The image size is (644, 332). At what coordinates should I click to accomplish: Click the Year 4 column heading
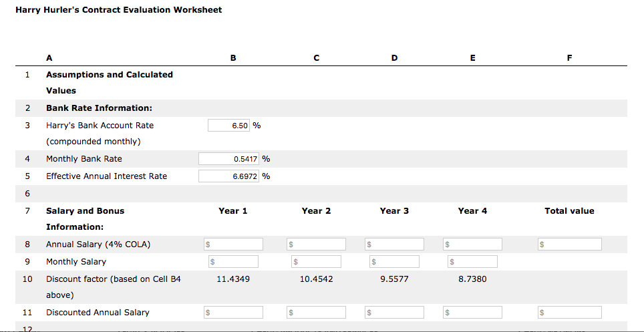(x=473, y=211)
